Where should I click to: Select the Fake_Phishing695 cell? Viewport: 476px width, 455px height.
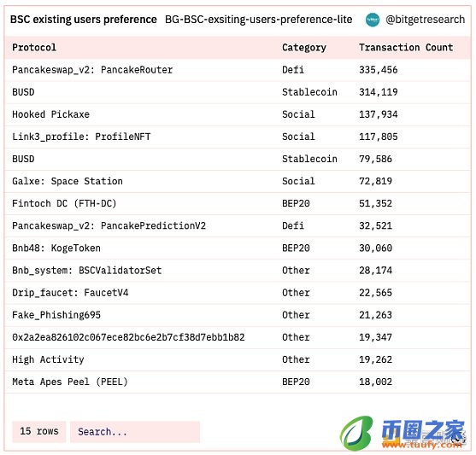(56, 315)
